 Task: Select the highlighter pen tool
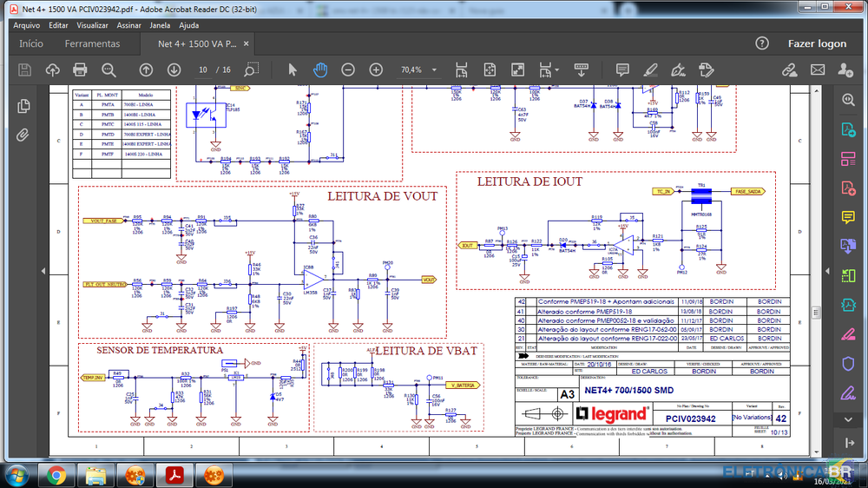(x=649, y=69)
